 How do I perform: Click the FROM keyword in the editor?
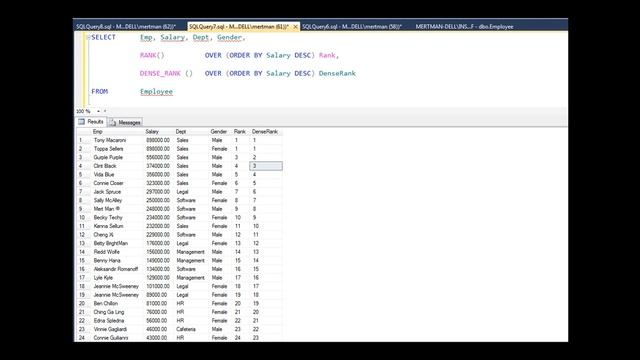[x=100, y=91]
